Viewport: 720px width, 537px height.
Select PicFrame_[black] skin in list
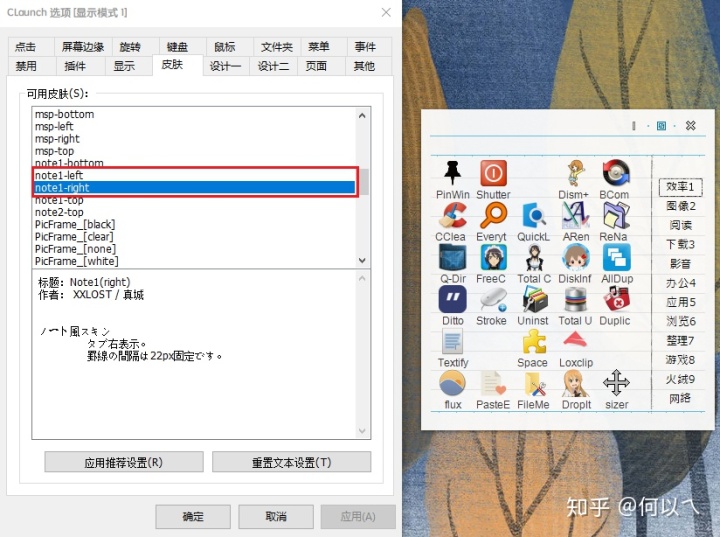(194, 225)
